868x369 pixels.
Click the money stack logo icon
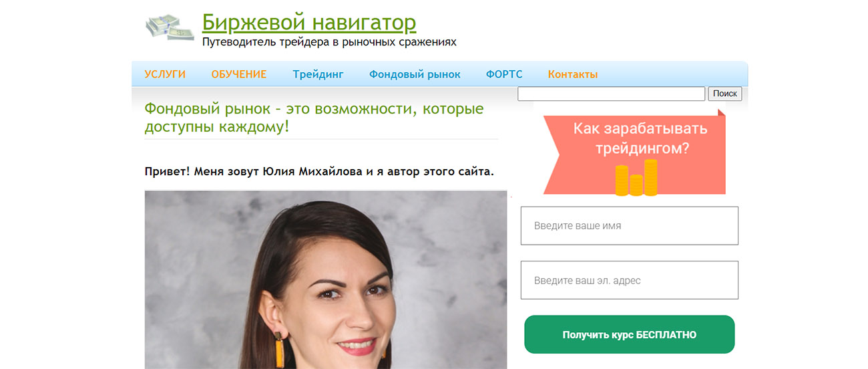[x=170, y=27]
